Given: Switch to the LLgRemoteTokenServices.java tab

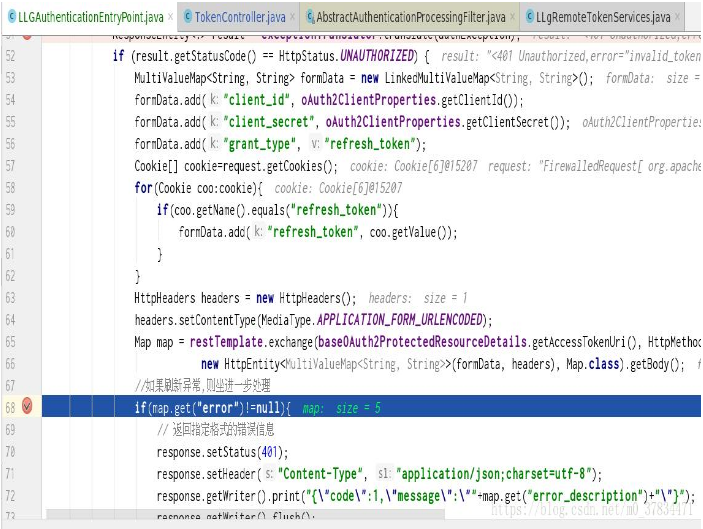Looking at the screenshot, I should pos(603,17).
